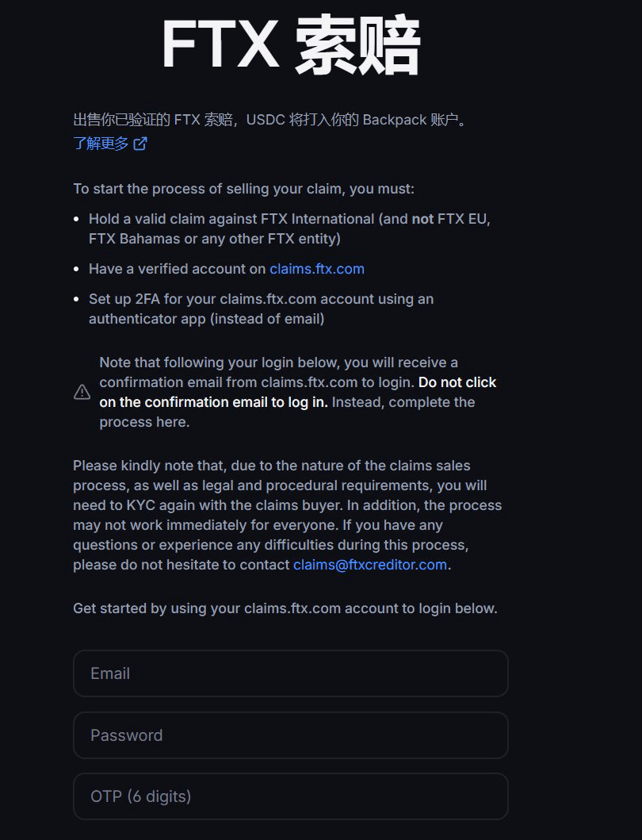This screenshot has width=642, height=840.
Task: Focus the Password input field
Action: point(291,735)
